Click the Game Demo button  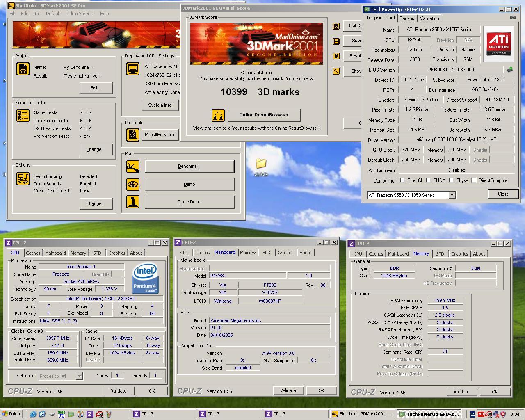[189, 202]
